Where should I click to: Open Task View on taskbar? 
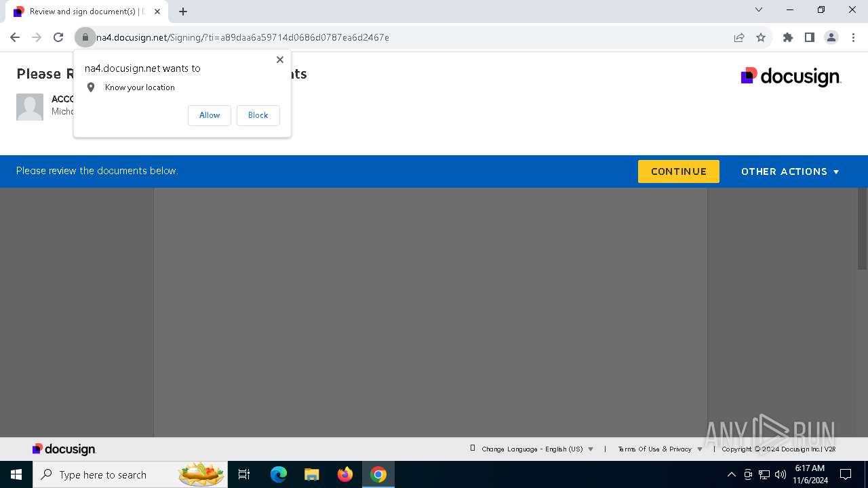coord(244,474)
